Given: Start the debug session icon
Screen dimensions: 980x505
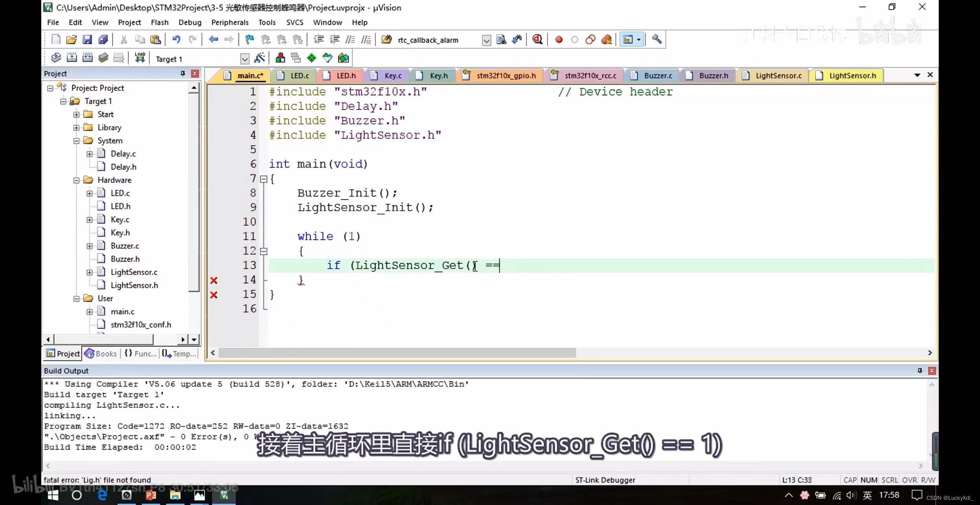Looking at the screenshot, I should 537,39.
